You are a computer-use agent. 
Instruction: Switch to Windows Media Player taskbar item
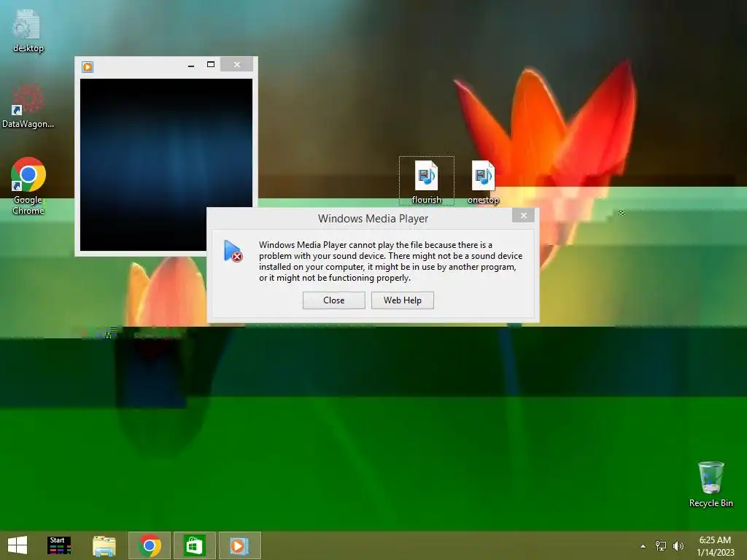point(239,545)
